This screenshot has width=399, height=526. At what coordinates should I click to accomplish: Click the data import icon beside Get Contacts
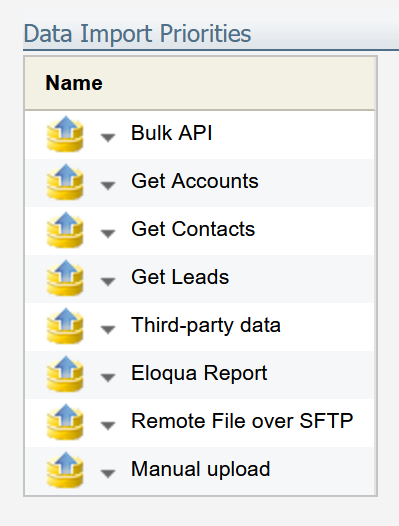click(x=65, y=230)
